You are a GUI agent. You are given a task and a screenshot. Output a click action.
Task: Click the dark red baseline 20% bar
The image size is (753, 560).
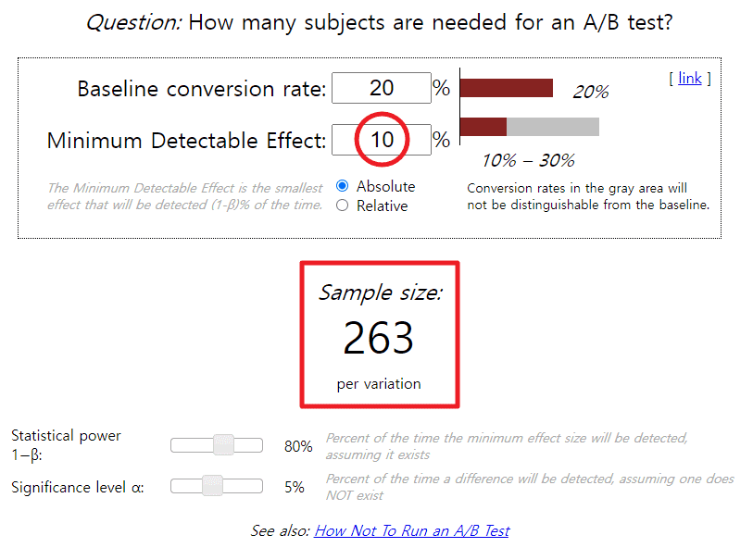click(506, 88)
